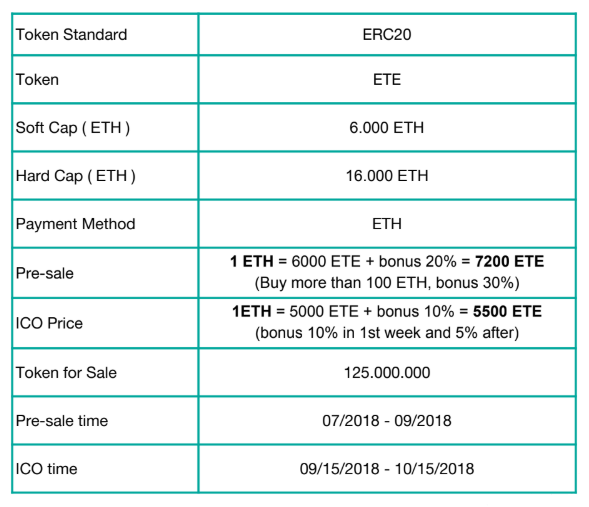The image size is (589, 507).
Task: Select the 09/15/2018 - 10/15/2018 ICO dates
Action: tap(387, 469)
